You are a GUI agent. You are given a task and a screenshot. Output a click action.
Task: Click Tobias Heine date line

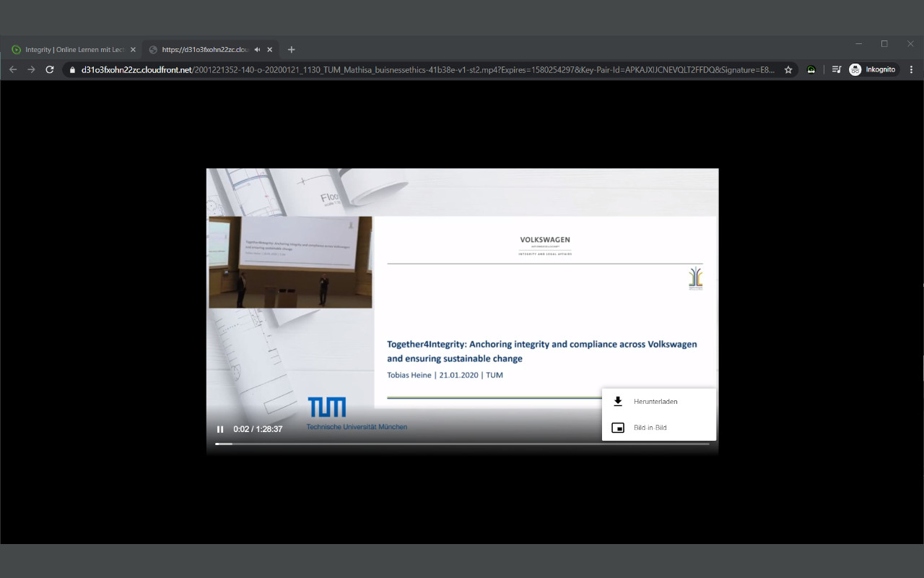tap(445, 375)
